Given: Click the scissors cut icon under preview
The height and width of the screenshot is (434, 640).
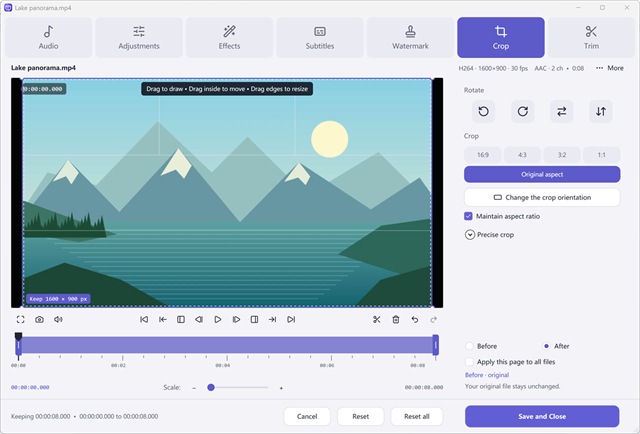Looking at the screenshot, I should (x=377, y=320).
